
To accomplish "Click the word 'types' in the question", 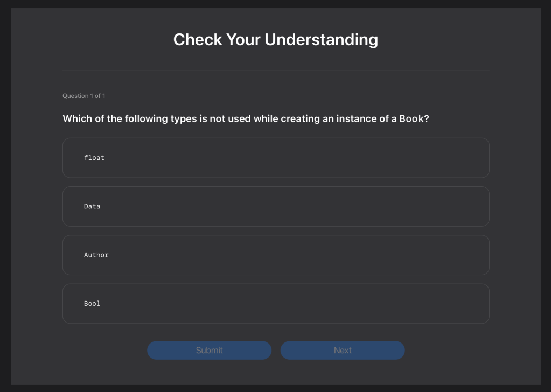I will click(184, 118).
